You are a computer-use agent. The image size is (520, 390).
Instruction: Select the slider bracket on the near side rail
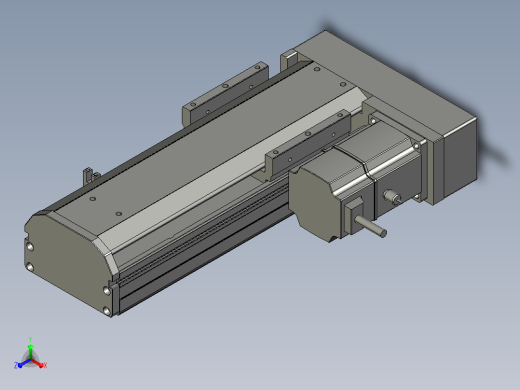point(308,143)
